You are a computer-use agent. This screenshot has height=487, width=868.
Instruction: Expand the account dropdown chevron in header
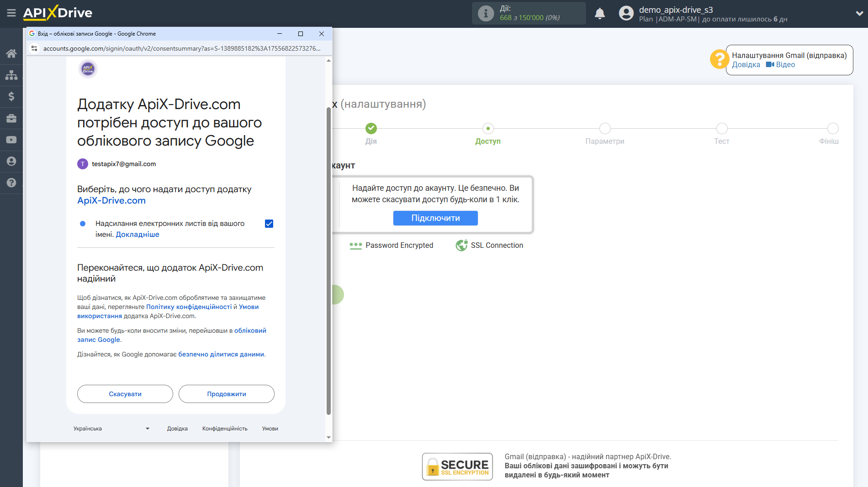click(859, 13)
